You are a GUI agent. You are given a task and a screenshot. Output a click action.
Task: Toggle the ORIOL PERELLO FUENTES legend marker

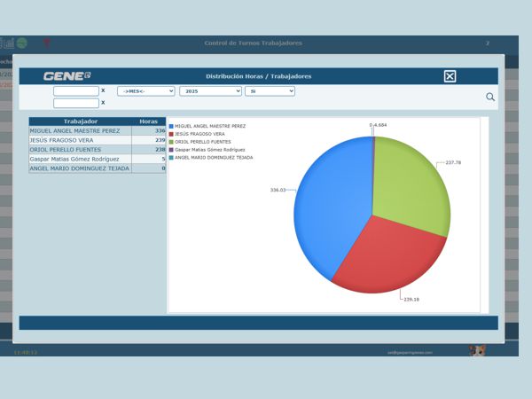pyautogui.click(x=171, y=142)
